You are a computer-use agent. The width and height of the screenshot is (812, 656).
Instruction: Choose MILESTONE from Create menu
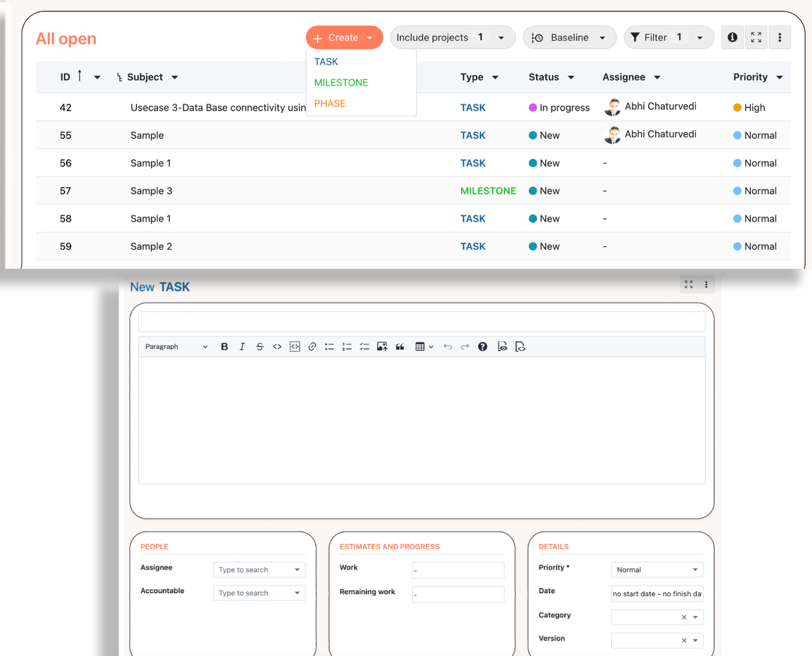click(341, 83)
